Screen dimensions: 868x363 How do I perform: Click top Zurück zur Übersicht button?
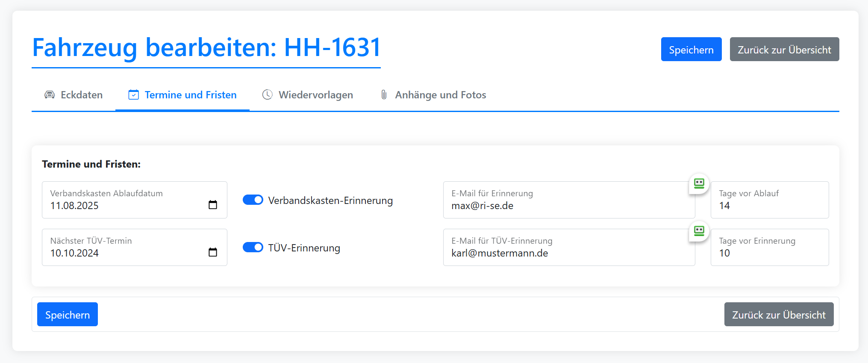tap(784, 50)
